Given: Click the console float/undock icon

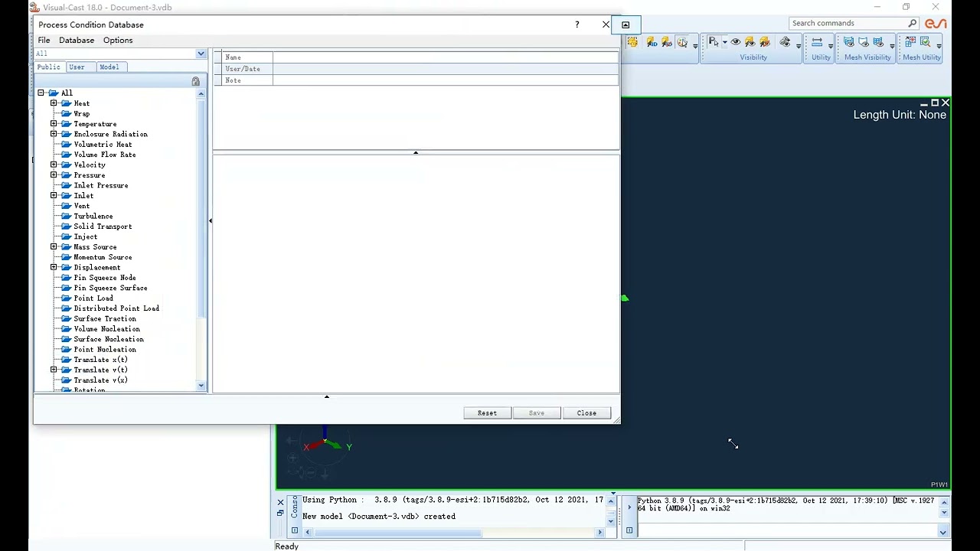Looking at the screenshot, I should point(280,514).
